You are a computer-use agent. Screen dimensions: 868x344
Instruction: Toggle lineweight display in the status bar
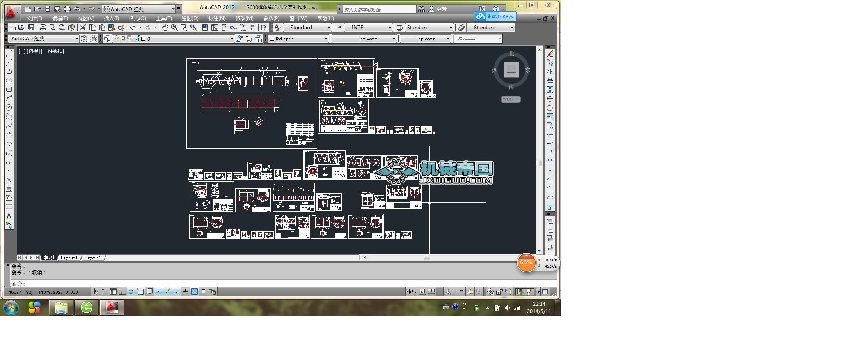pos(186,292)
